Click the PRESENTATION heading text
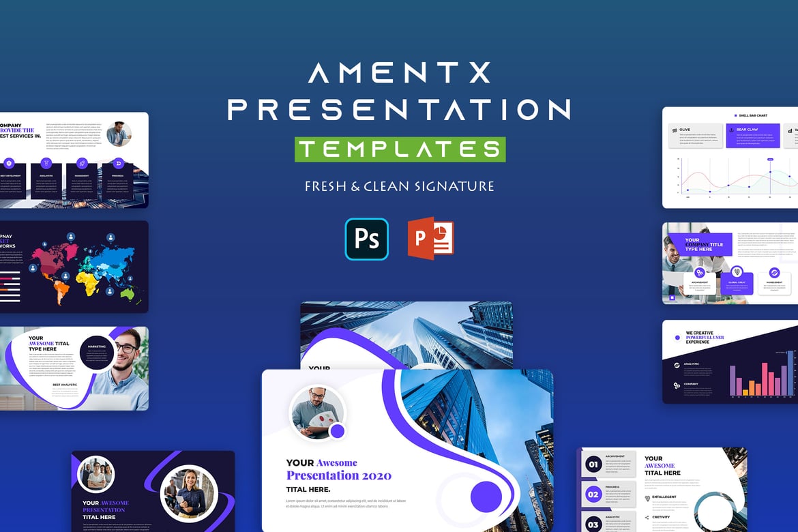 400,110
